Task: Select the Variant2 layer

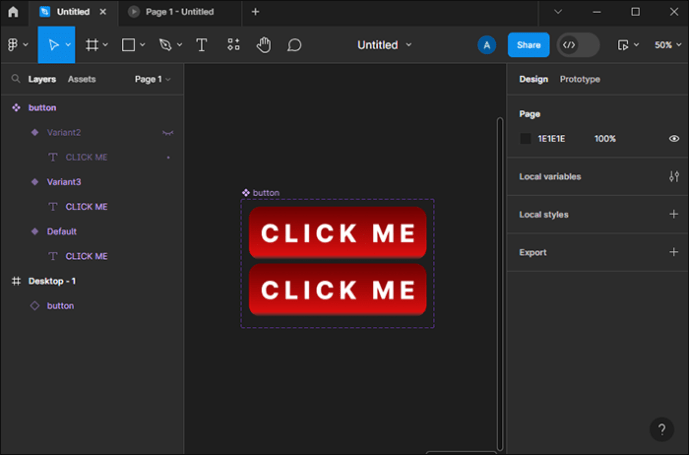Action: pyautogui.click(x=92, y=132)
